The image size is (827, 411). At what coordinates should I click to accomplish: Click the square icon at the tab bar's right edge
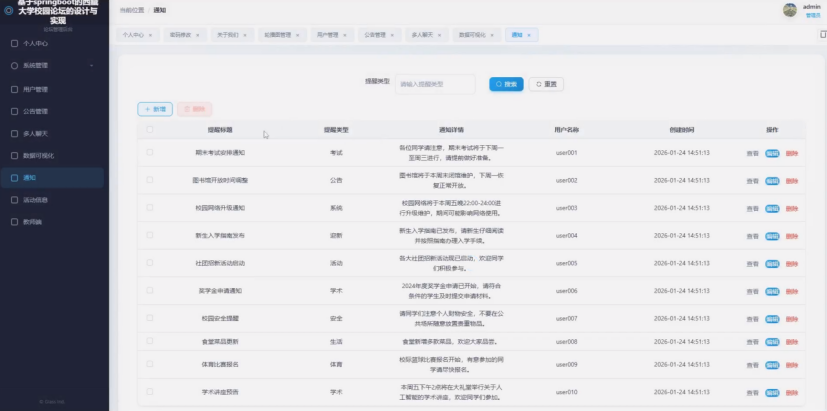tap(823, 35)
